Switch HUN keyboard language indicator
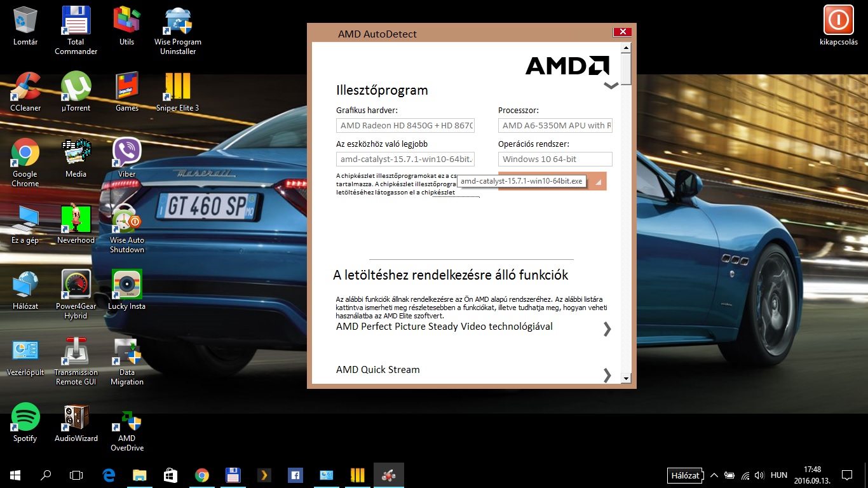The height and width of the screenshot is (488, 868). [779, 475]
